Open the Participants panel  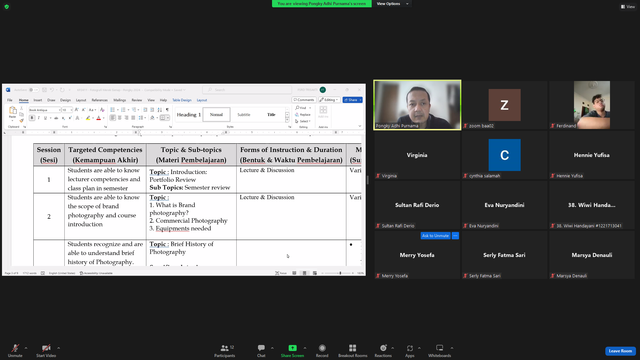click(224, 350)
